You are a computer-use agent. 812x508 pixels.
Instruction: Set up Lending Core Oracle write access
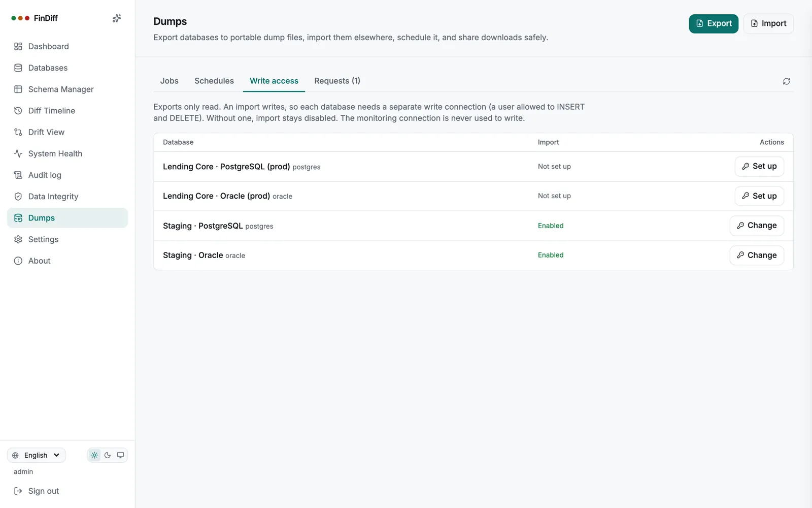(x=759, y=196)
